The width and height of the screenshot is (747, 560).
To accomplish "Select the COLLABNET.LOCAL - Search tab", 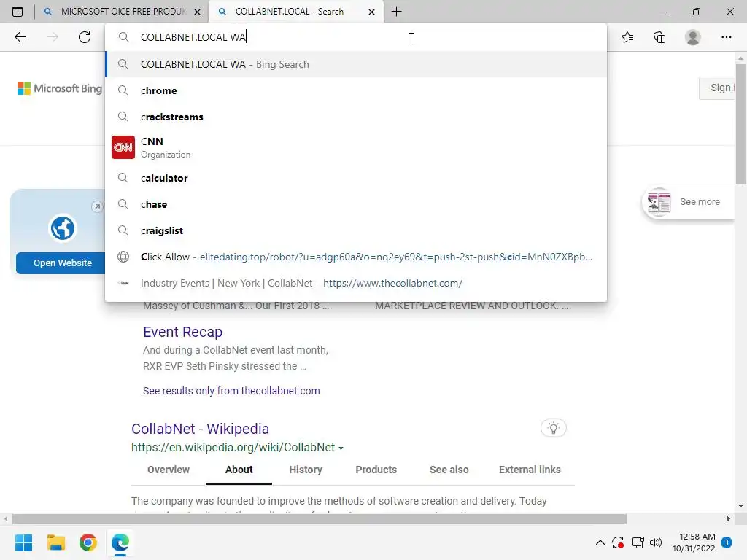I will (x=295, y=12).
